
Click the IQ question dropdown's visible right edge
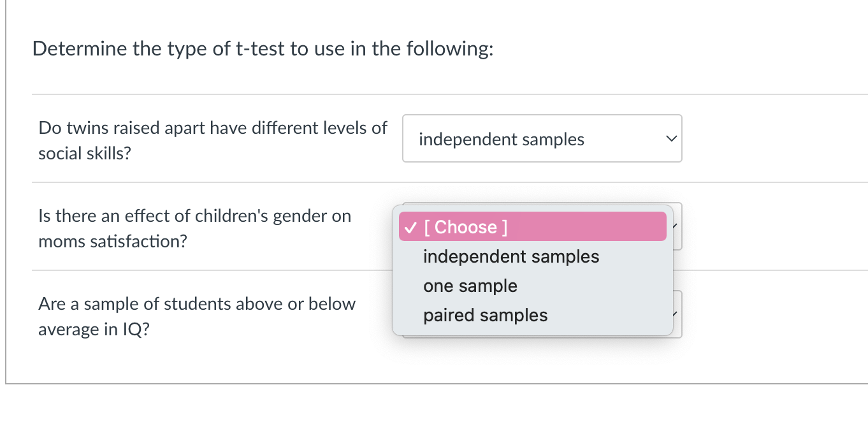(x=678, y=314)
